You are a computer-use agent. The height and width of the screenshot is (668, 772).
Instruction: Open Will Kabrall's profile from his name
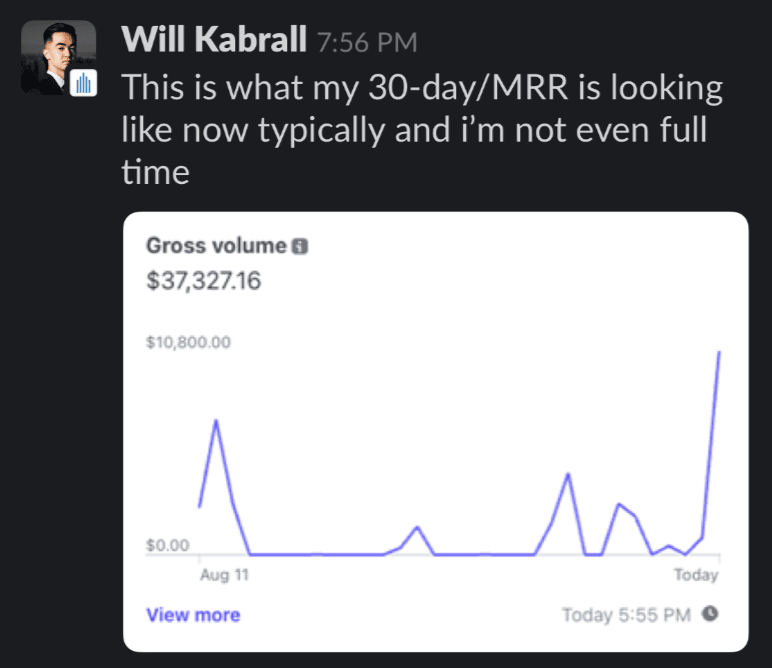pos(213,41)
